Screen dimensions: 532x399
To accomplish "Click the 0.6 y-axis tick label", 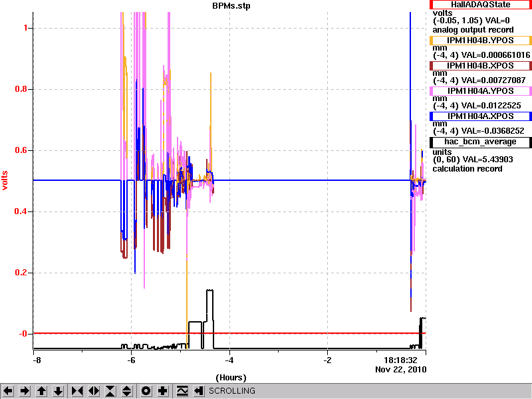I will click(x=21, y=150).
